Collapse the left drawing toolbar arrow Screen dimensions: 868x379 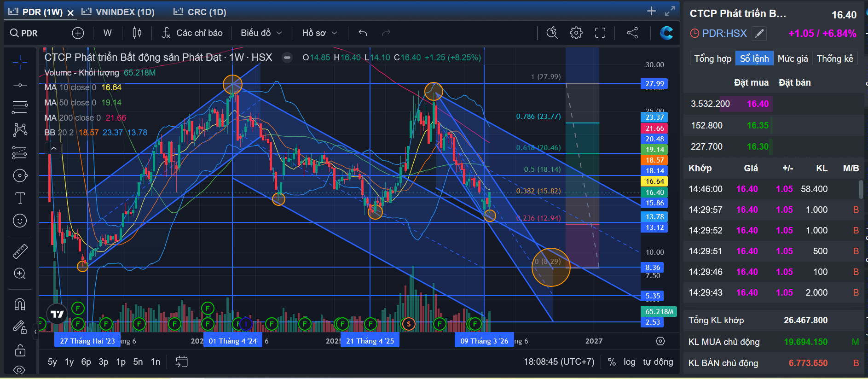(35, 332)
